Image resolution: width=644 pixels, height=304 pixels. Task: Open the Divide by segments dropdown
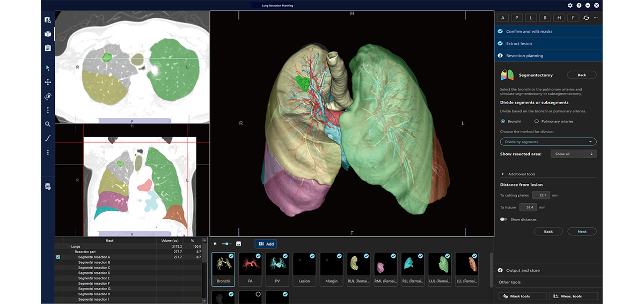coord(548,142)
